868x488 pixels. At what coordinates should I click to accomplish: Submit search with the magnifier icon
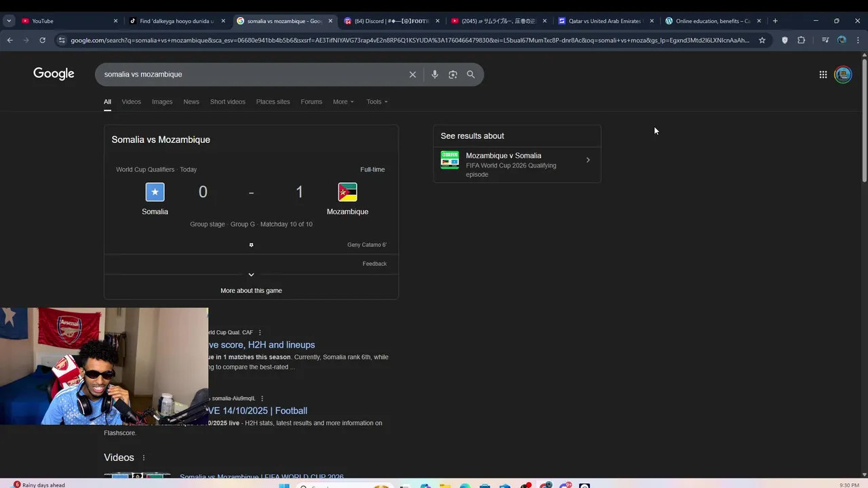[471, 75]
